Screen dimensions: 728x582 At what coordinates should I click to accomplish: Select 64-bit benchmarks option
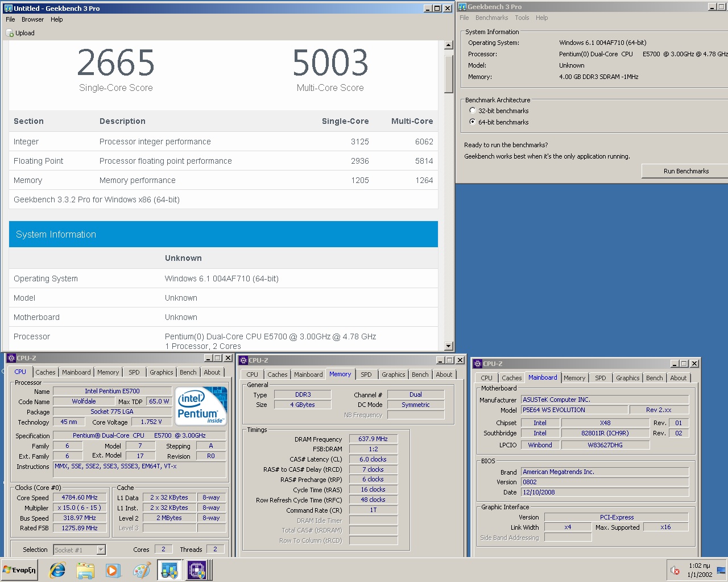click(x=472, y=122)
